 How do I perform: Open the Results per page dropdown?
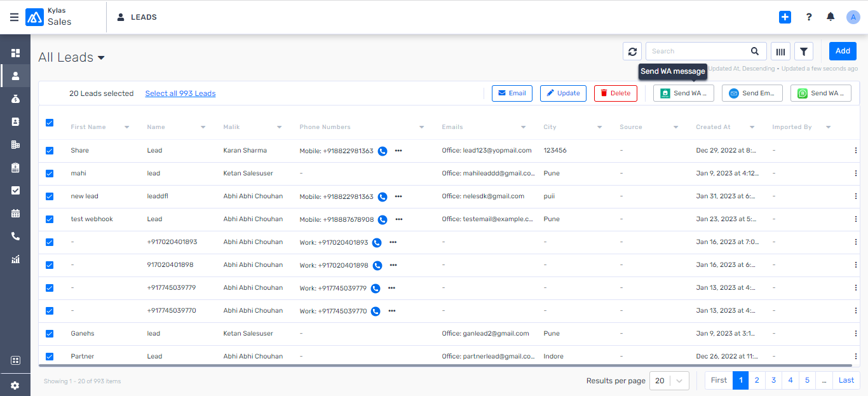[671, 381]
